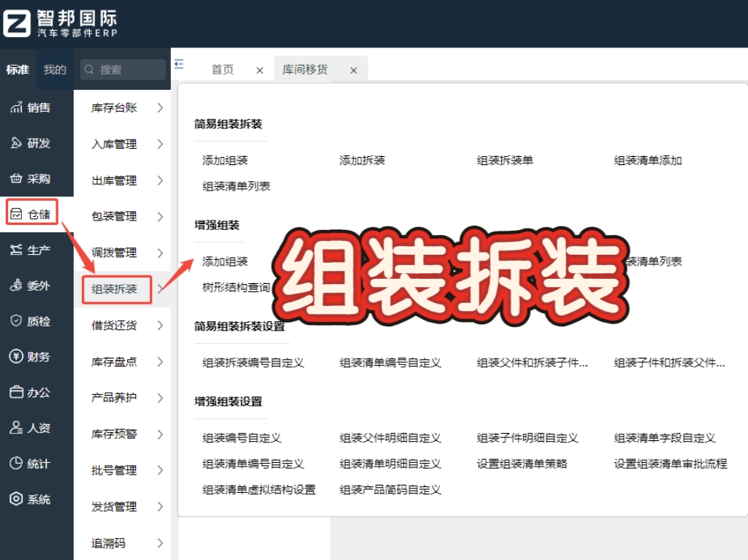Open the 组装父件明细自定义 link

click(x=390, y=438)
